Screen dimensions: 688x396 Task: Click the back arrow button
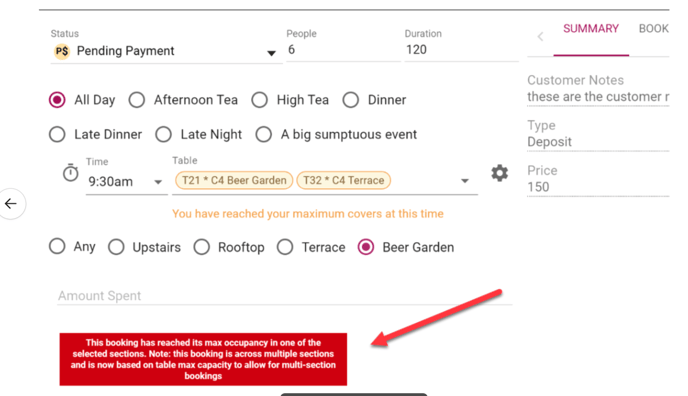click(11, 203)
